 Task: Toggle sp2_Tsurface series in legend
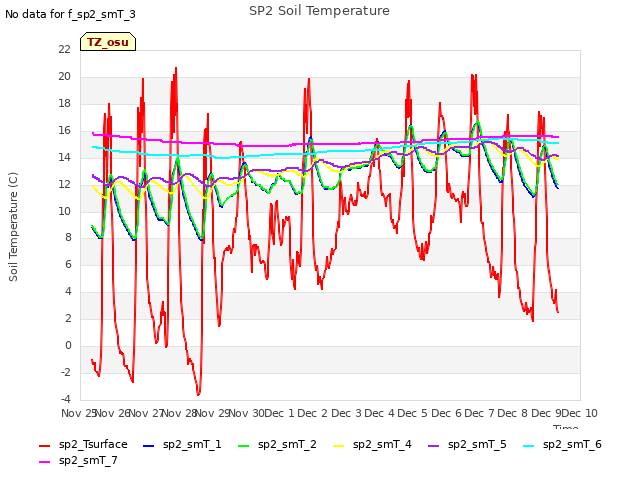pyautogui.click(x=93, y=444)
